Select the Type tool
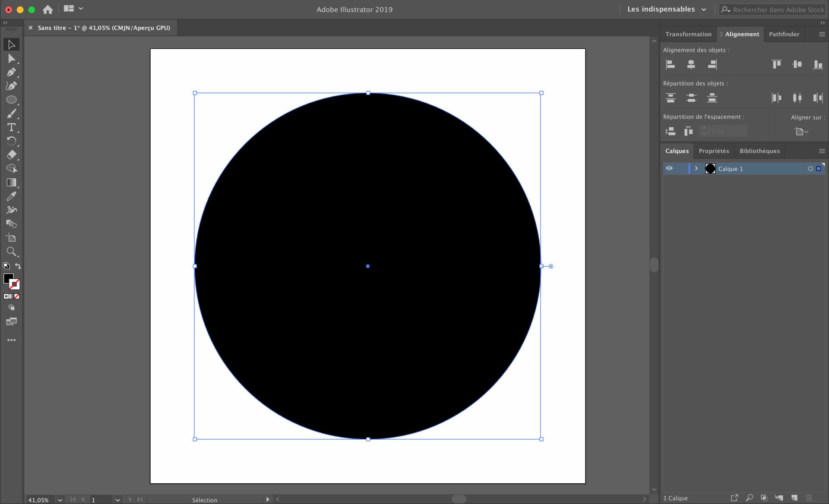Image resolution: width=829 pixels, height=504 pixels. 11,127
